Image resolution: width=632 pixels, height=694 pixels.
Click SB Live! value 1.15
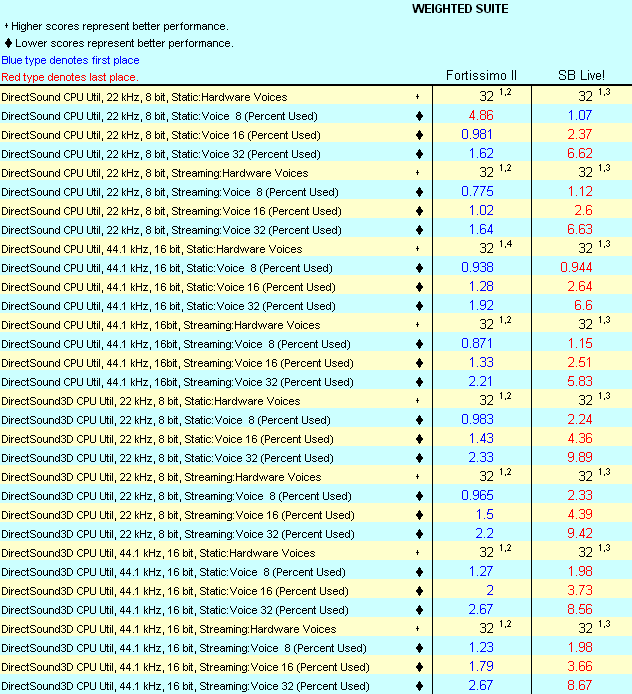pos(580,344)
